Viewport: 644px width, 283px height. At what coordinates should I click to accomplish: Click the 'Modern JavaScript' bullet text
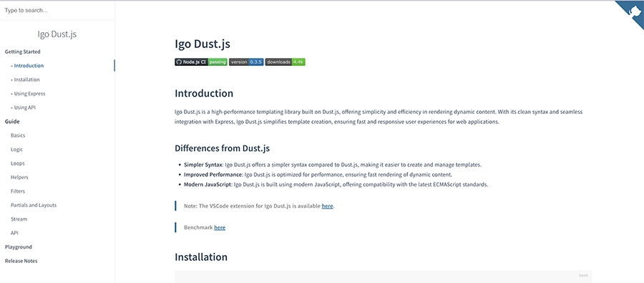coord(208,185)
